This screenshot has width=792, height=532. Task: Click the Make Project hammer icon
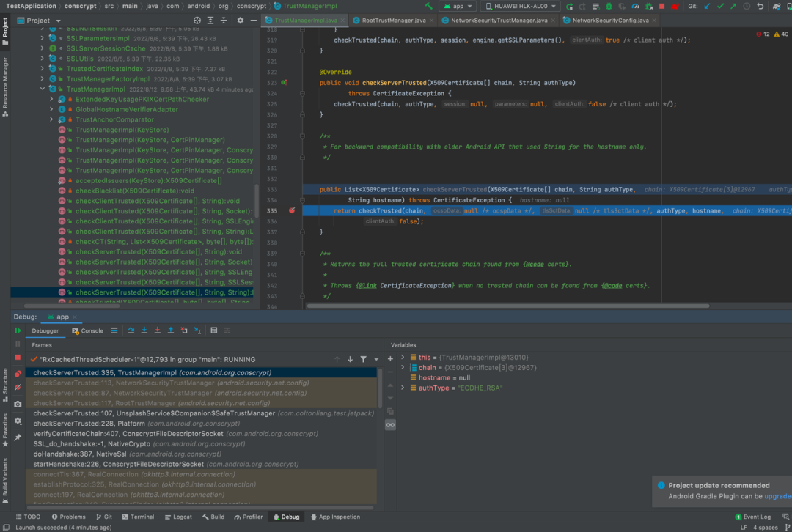(x=428, y=6)
